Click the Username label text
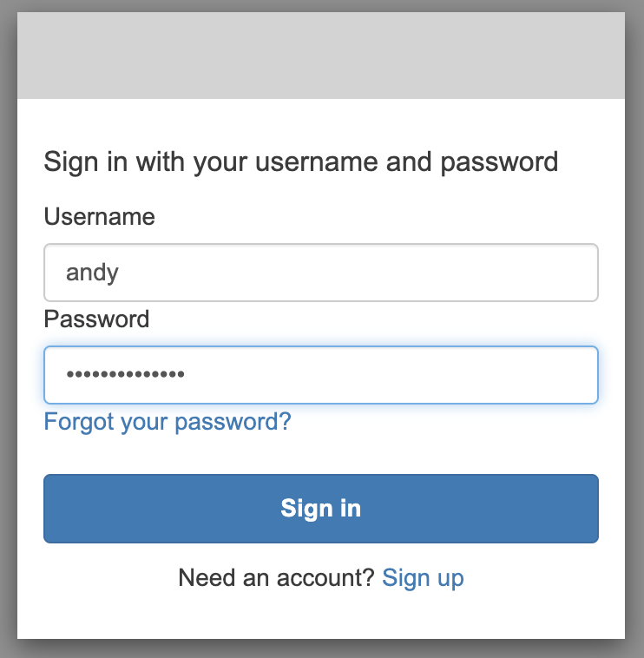This screenshot has width=644, height=658. [99, 216]
